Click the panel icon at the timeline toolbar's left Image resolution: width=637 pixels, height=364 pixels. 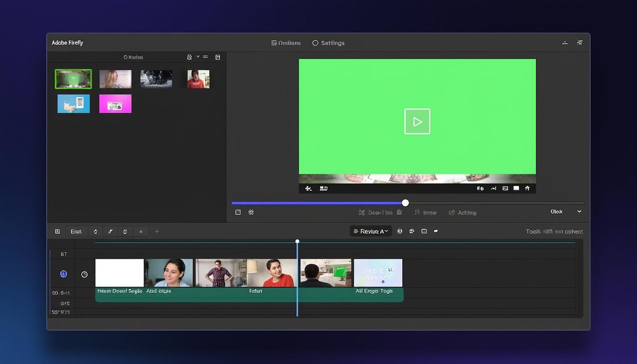click(57, 231)
